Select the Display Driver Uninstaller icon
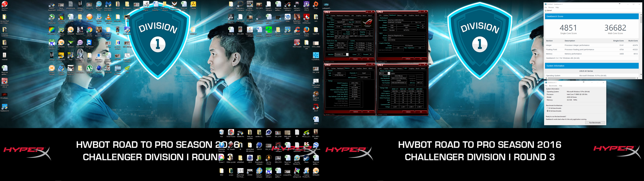The image size is (644, 181). (250, 6)
